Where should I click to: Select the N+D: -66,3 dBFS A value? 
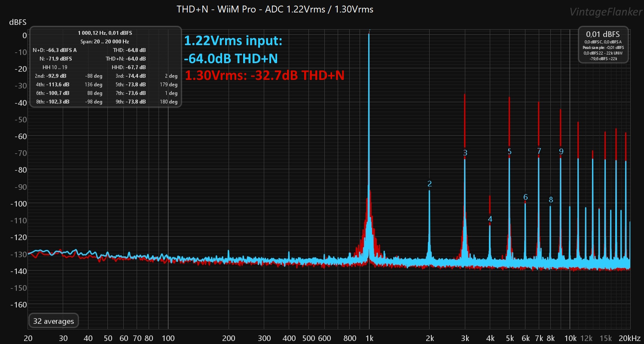(55, 50)
